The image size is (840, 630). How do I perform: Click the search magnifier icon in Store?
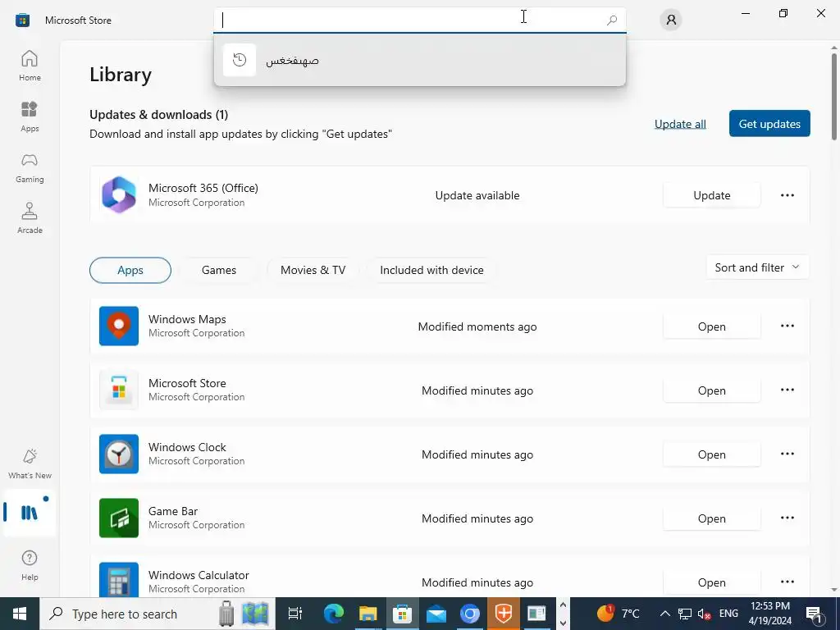[x=612, y=20]
